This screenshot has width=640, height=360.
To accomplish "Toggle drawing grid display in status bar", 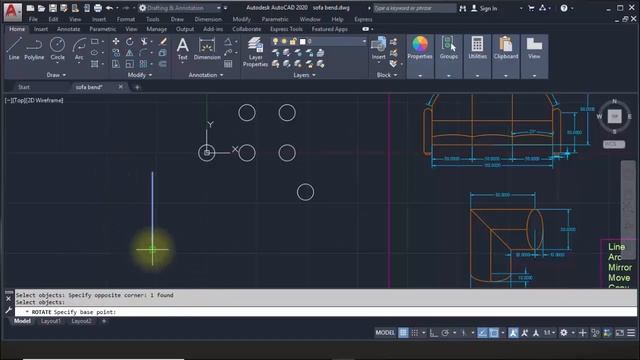I will pos(403,333).
